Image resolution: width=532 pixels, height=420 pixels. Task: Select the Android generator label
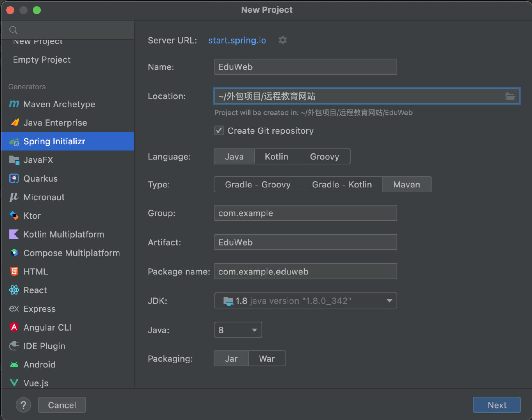click(x=39, y=364)
